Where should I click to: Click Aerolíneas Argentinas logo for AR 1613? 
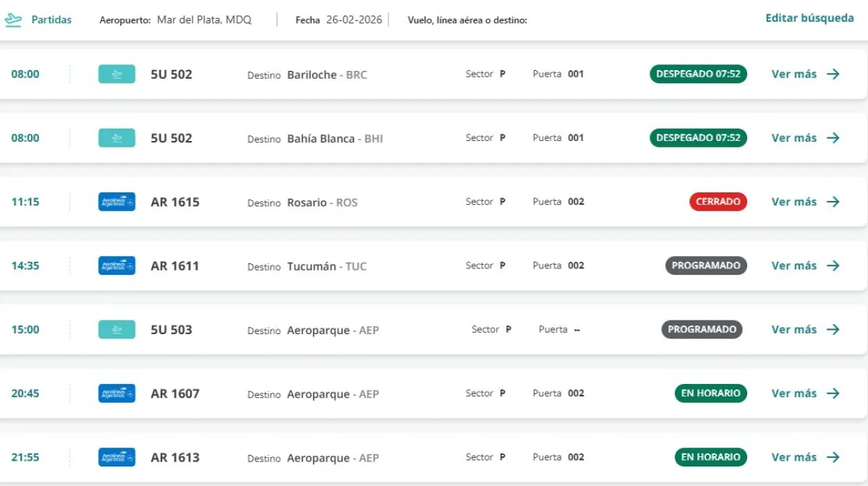[x=116, y=457]
